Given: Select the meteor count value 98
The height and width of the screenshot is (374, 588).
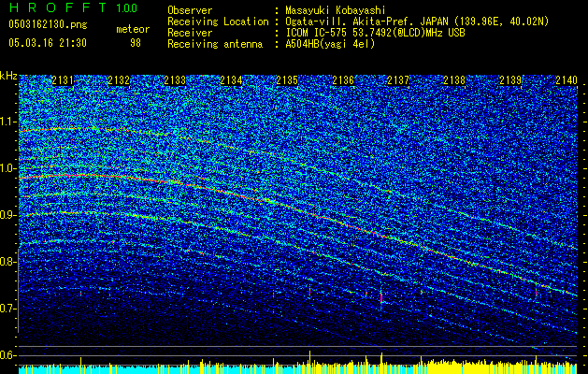Looking at the screenshot, I should point(136,43).
